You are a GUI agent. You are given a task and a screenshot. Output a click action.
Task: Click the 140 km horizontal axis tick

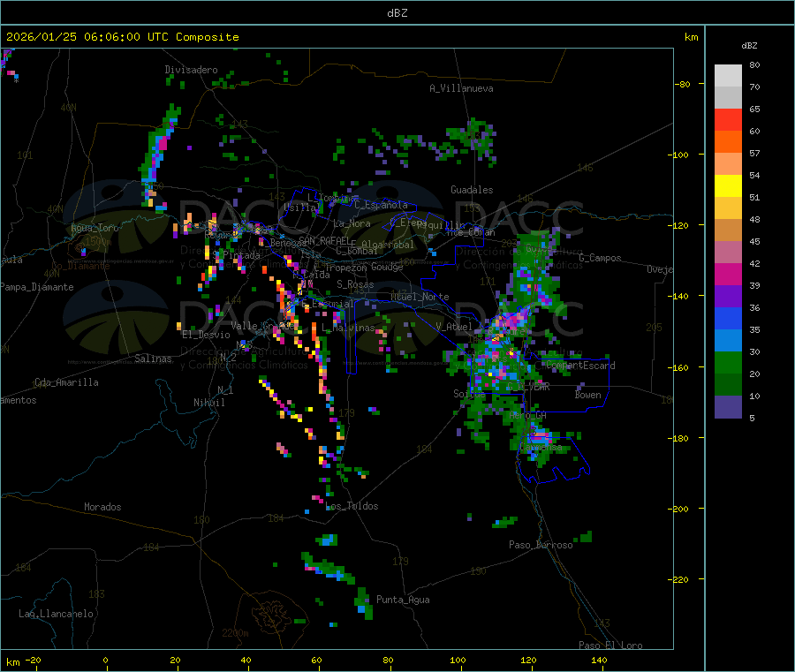(x=599, y=660)
